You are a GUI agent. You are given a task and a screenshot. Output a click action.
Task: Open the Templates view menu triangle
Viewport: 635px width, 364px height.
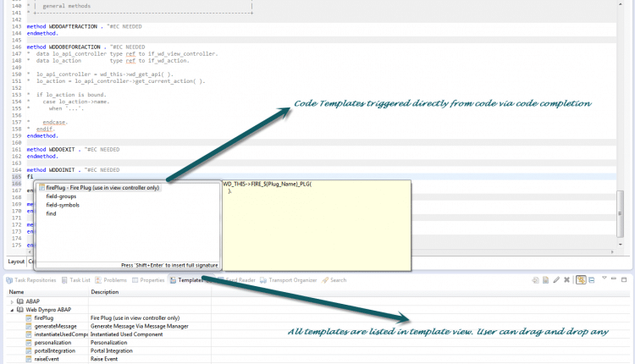point(605,279)
